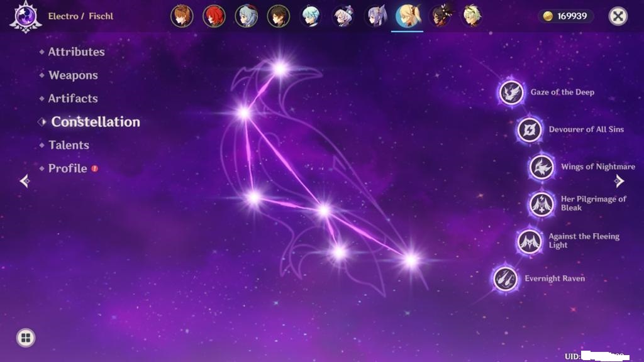
Task: Open the Weapons section
Action: (73, 75)
